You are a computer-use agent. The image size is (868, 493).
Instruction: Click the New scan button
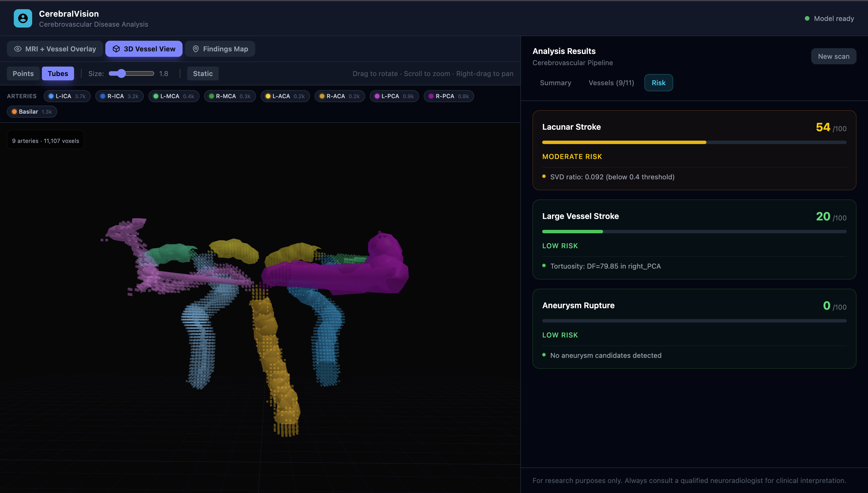click(x=833, y=57)
